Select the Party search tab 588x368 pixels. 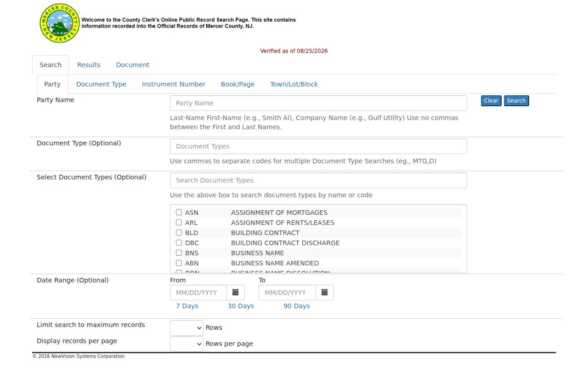tap(52, 84)
